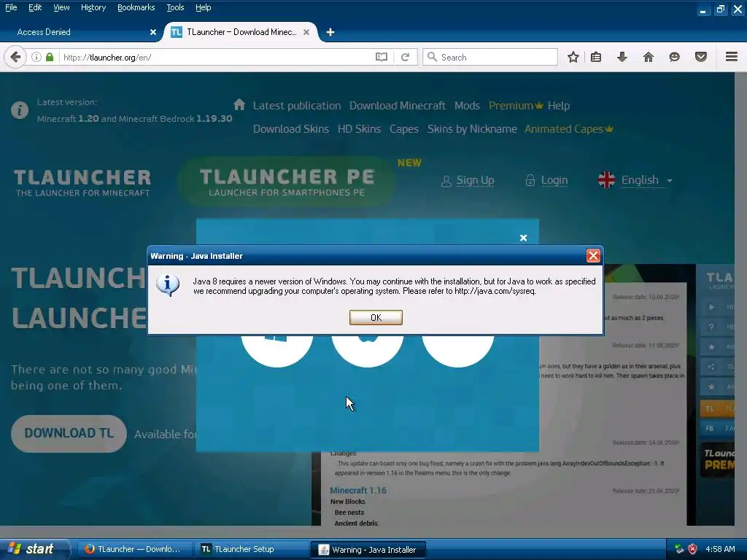Click the green padlock security icon

click(50, 57)
